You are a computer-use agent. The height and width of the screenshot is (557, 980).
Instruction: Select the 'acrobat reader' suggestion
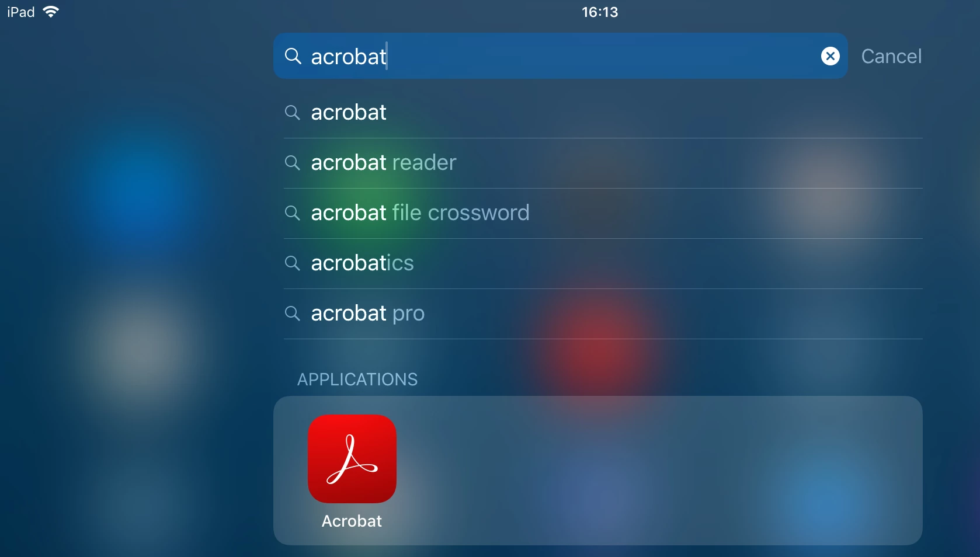603,163
